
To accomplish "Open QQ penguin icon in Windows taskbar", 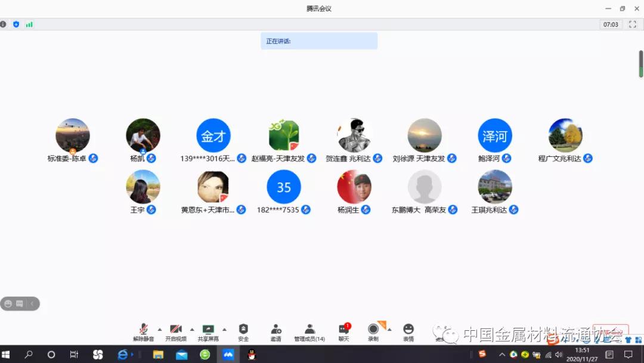I will (x=252, y=355).
